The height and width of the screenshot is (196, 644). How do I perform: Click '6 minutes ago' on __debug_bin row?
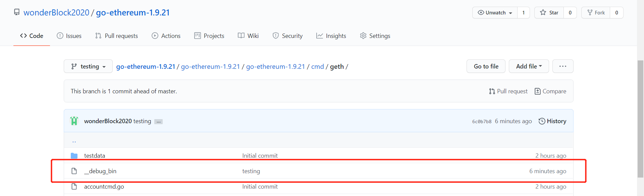548,171
